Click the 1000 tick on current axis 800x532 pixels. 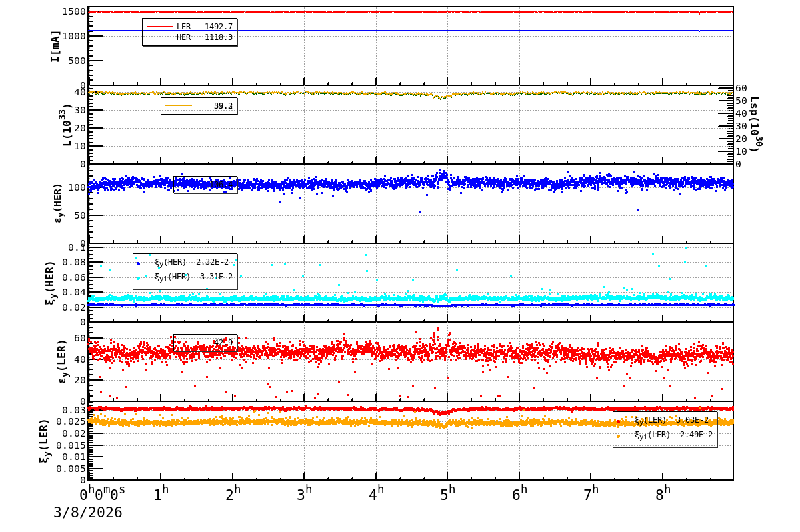pyautogui.click(x=73, y=36)
